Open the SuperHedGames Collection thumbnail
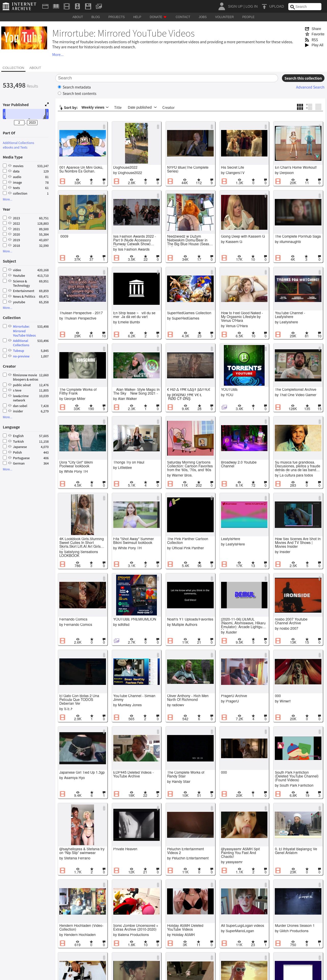The image size is (327, 980). [190, 289]
